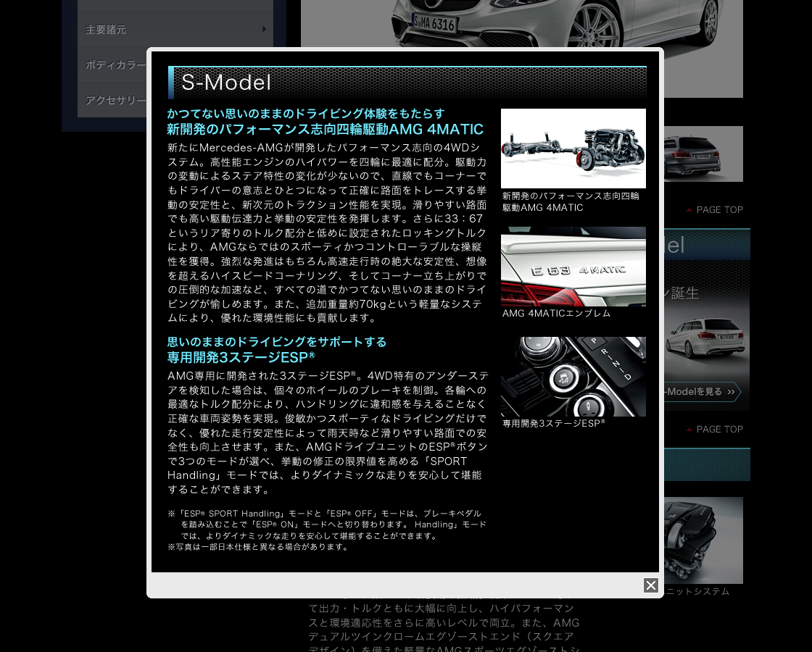The image size is (812, 652).
Task: Close the S-Model popup with the X button
Action: pos(651,585)
